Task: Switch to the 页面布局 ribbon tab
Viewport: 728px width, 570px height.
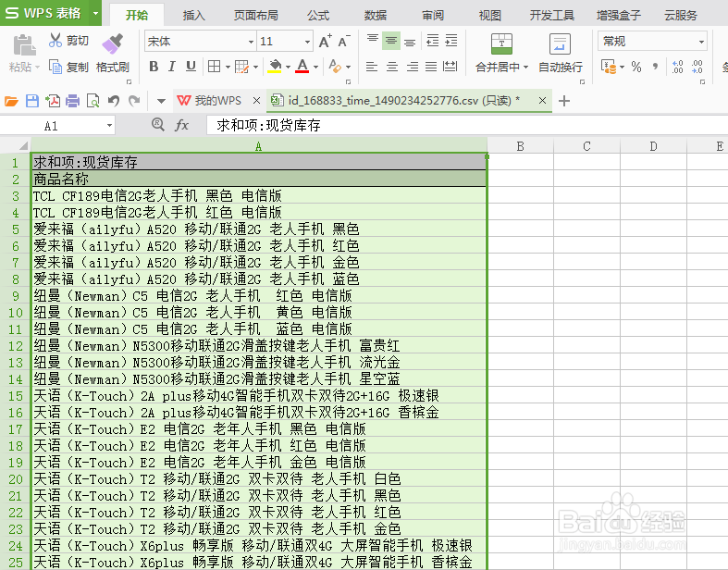Action: [x=256, y=16]
